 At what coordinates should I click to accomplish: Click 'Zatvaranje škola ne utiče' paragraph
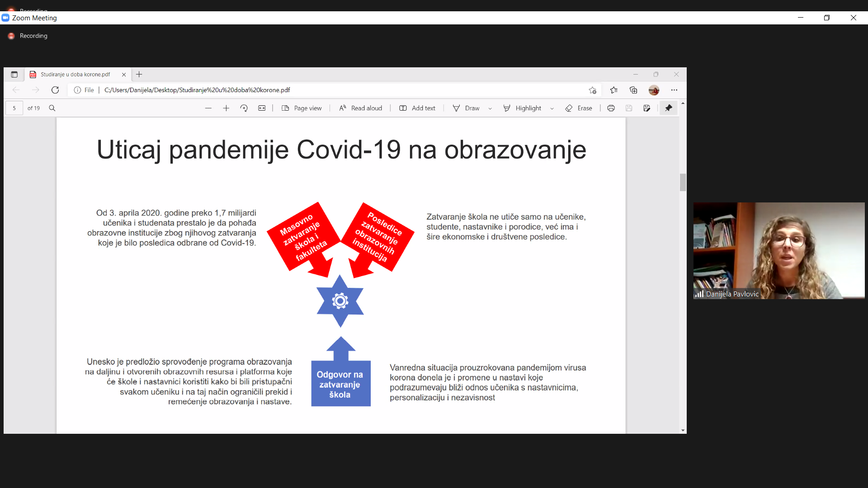[x=506, y=227]
